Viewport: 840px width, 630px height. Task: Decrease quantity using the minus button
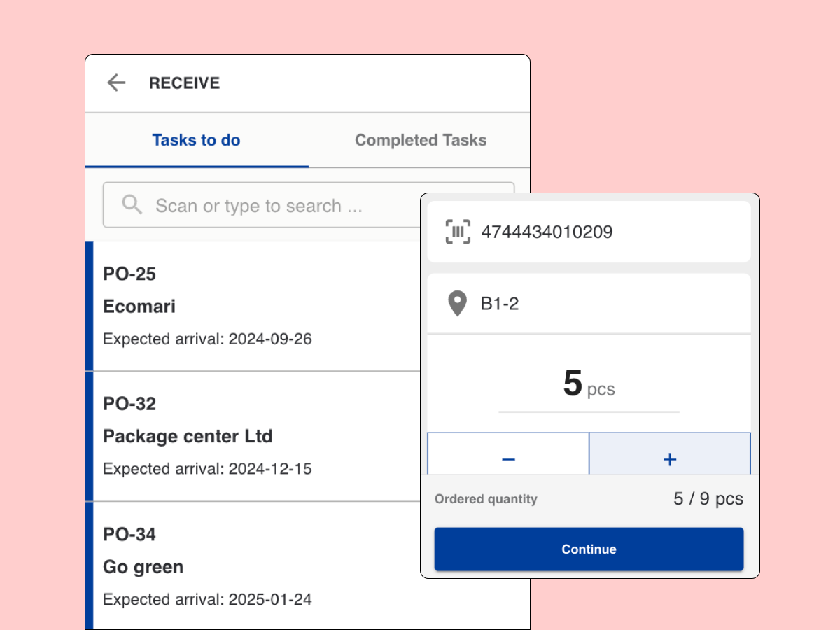click(x=508, y=459)
